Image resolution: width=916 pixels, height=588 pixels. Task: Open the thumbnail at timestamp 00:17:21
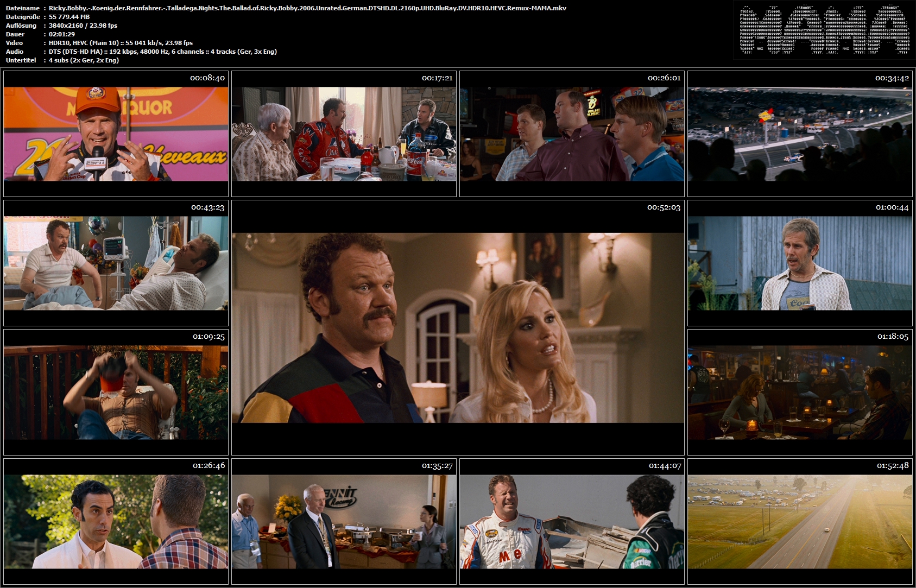[x=344, y=134]
